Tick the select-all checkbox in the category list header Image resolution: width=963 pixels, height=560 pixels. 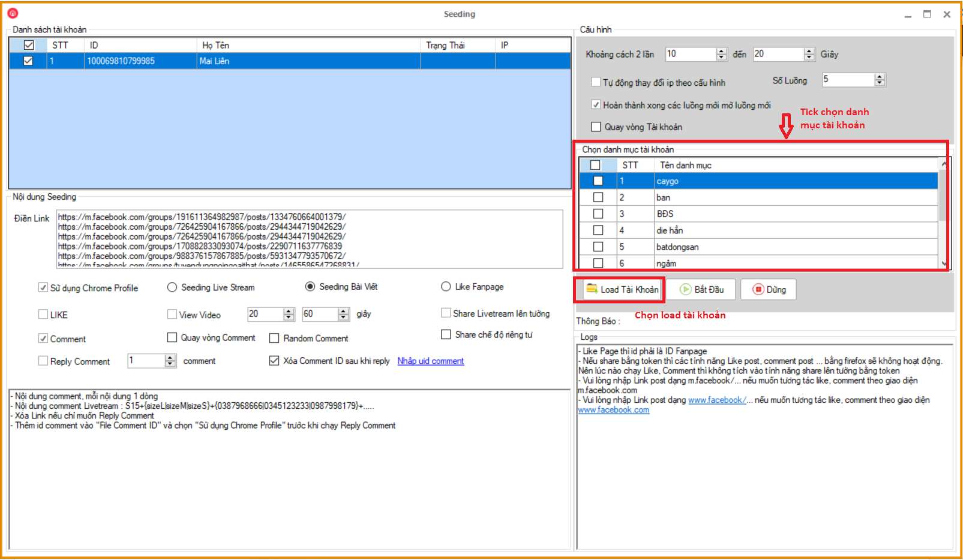click(x=595, y=165)
